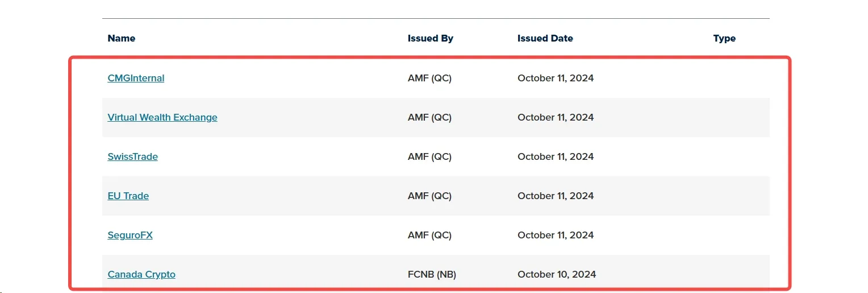Select AMF (QC) issuer in EU Trade row
868x293 pixels.
[429, 196]
